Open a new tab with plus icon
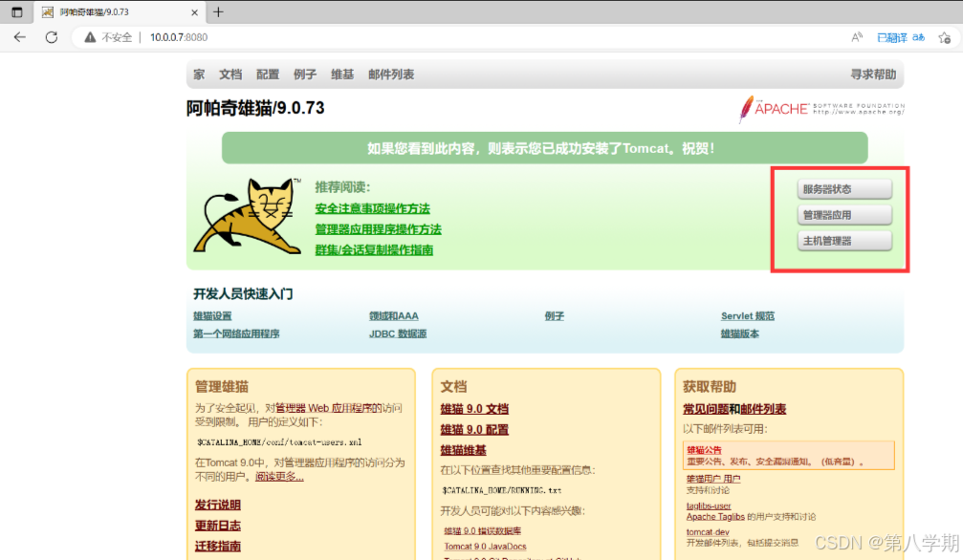The height and width of the screenshot is (560, 963). point(218,11)
